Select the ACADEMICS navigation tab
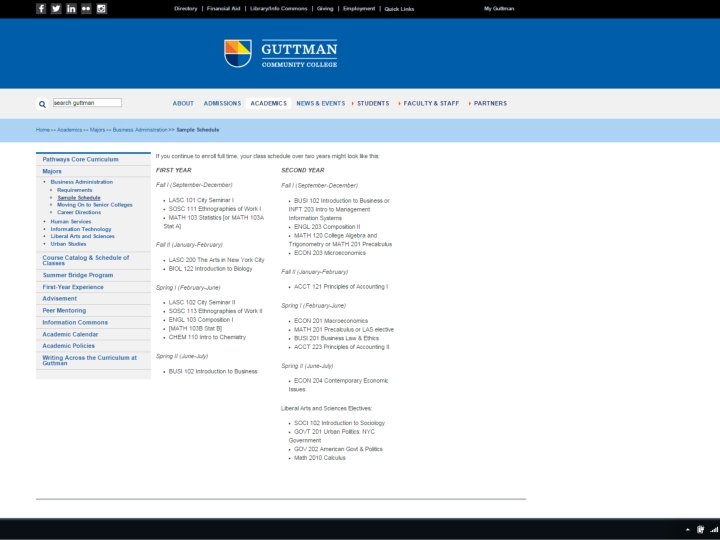 pyautogui.click(x=269, y=103)
